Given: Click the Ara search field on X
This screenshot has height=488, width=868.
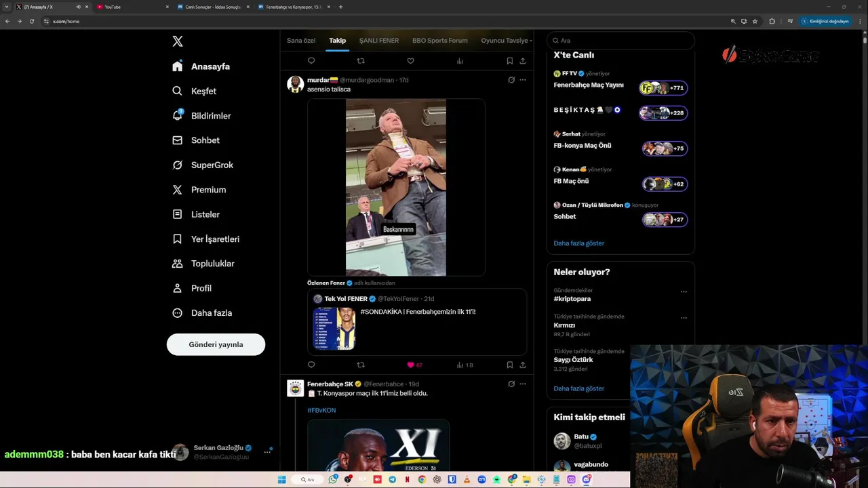Looking at the screenshot, I should (x=620, y=41).
